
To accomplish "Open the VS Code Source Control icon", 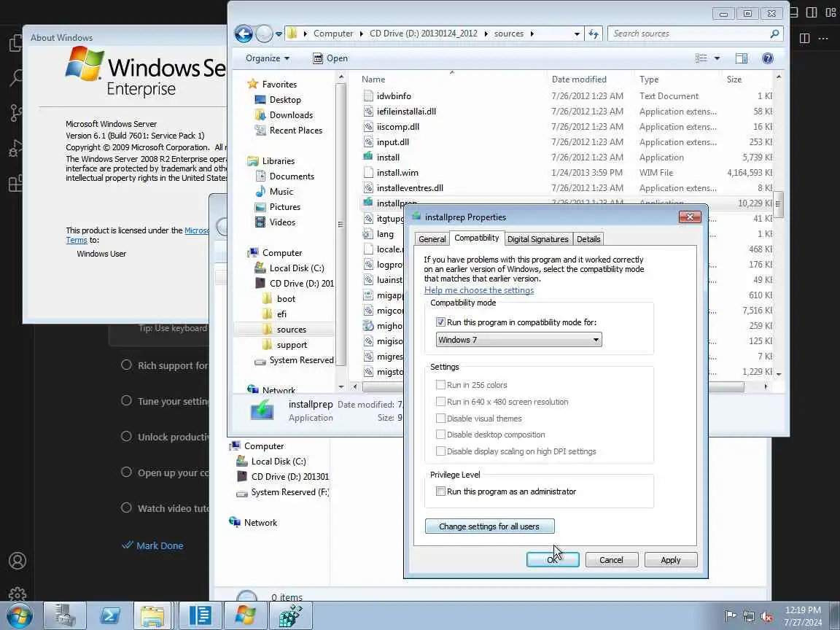I will pyautogui.click(x=16, y=113).
